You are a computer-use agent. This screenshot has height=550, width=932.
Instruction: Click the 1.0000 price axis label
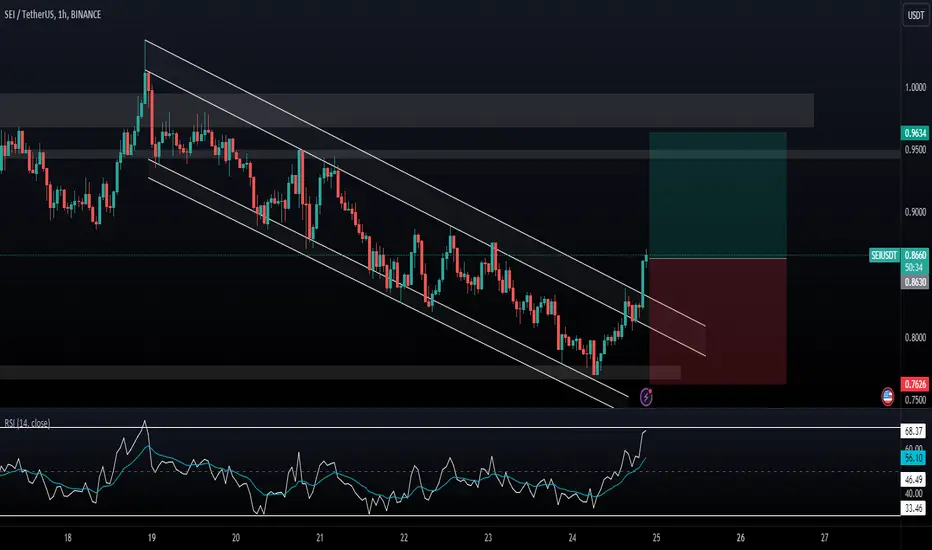coord(915,87)
